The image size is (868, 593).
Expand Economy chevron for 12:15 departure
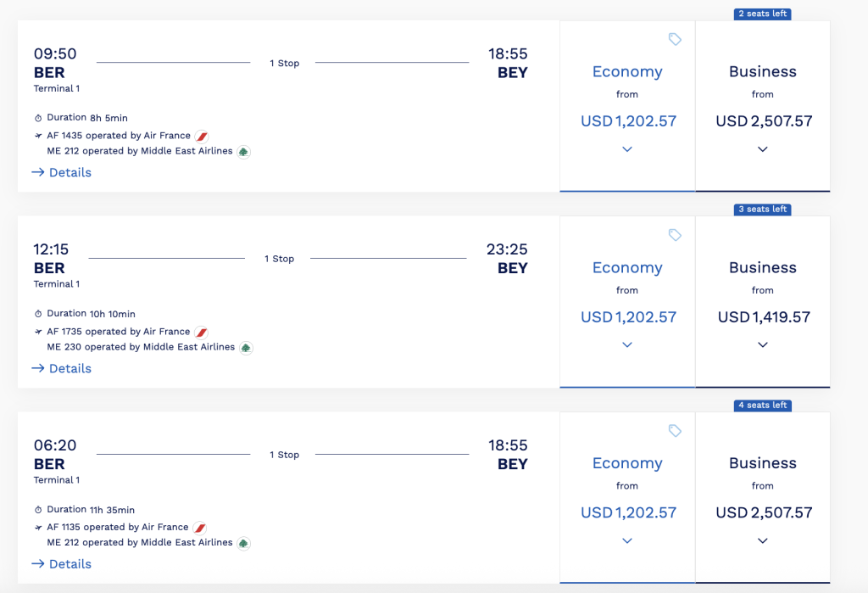[627, 344]
